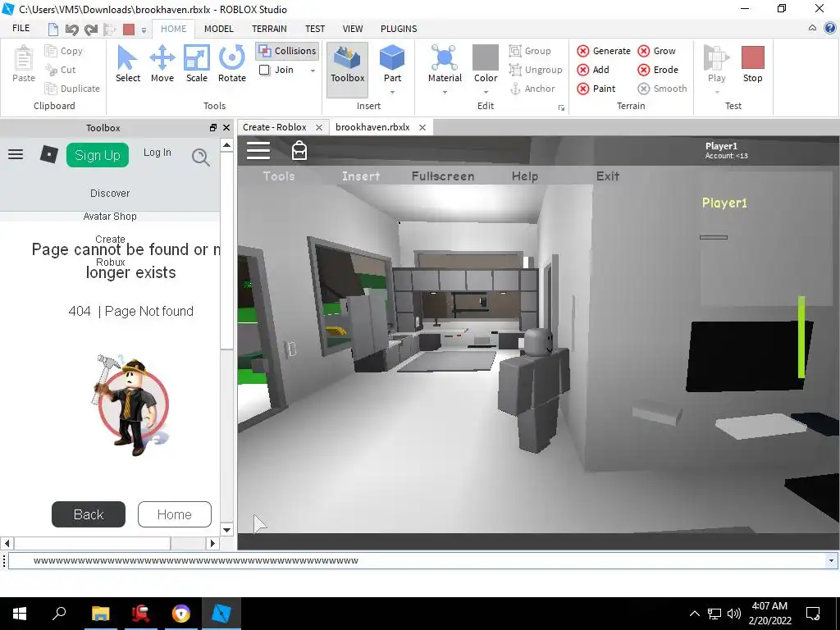Viewport: 840px width, 630px height.
Task: Click Group in Edit section
Action: (530, 51)
